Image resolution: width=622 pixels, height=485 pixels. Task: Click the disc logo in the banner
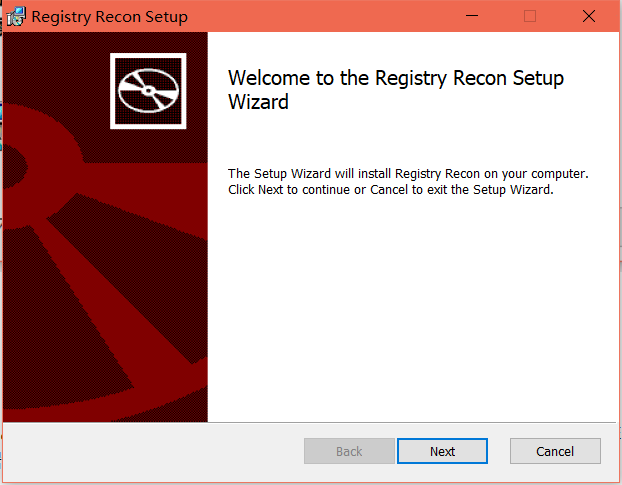point(148,91)
